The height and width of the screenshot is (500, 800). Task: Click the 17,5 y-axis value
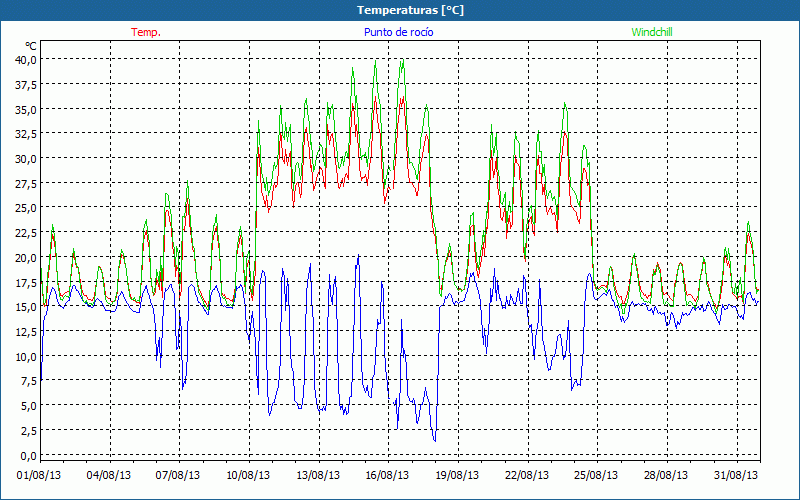[26, 283]
